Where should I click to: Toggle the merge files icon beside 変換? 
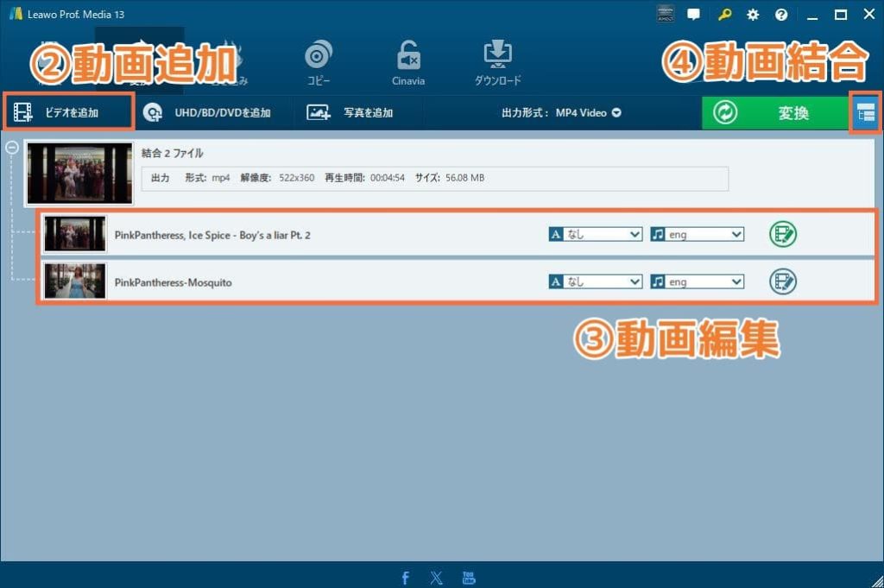866,113
